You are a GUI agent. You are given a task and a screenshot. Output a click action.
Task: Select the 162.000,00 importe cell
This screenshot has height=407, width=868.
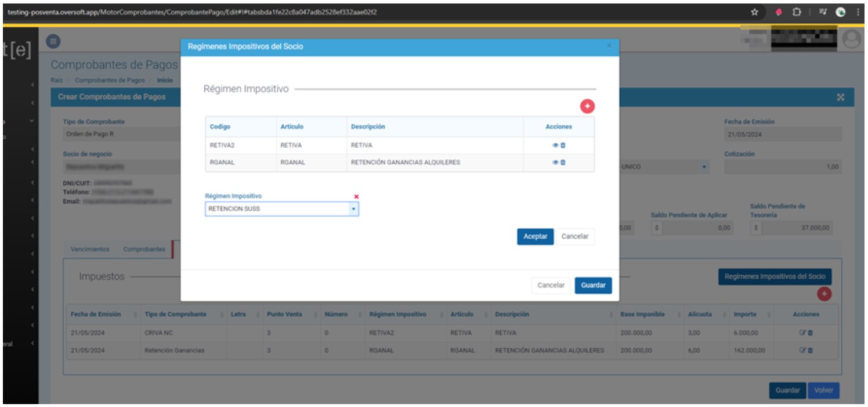point(751,351)
